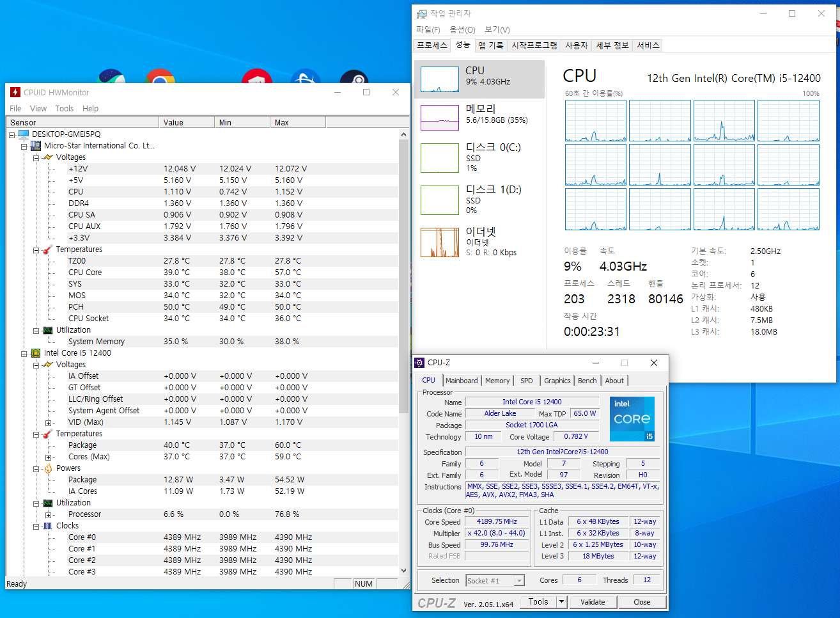Screen dimensions: 840x618
Task: Collapse the DESKTOP-GMEI5PQ tree node
Action: (x=12, y=135)
